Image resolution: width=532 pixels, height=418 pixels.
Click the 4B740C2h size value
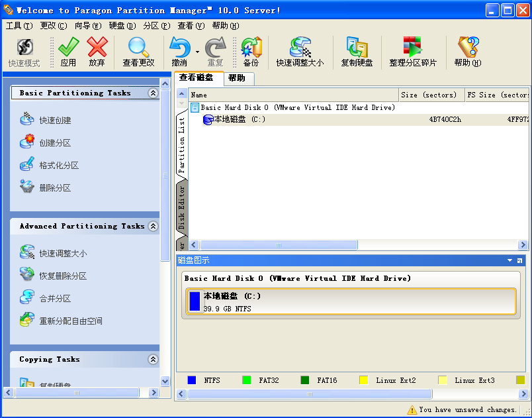[x=445, y=119]
